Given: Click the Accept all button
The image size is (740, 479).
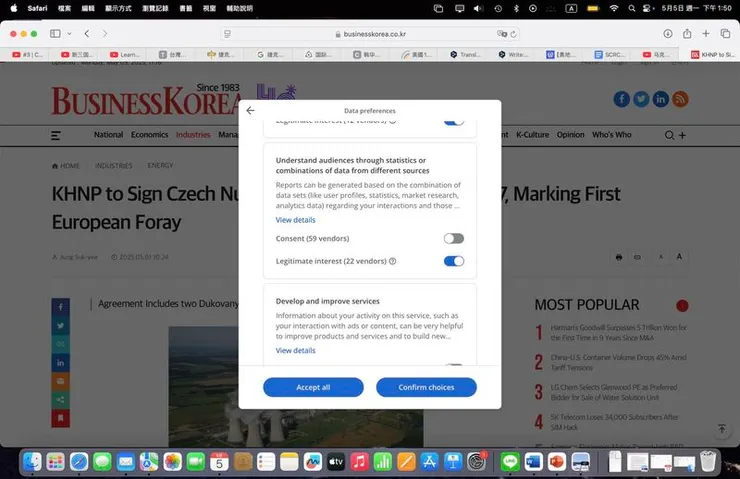Looking at the screenshot, I should pyautogui.click(x=313, y=387).
